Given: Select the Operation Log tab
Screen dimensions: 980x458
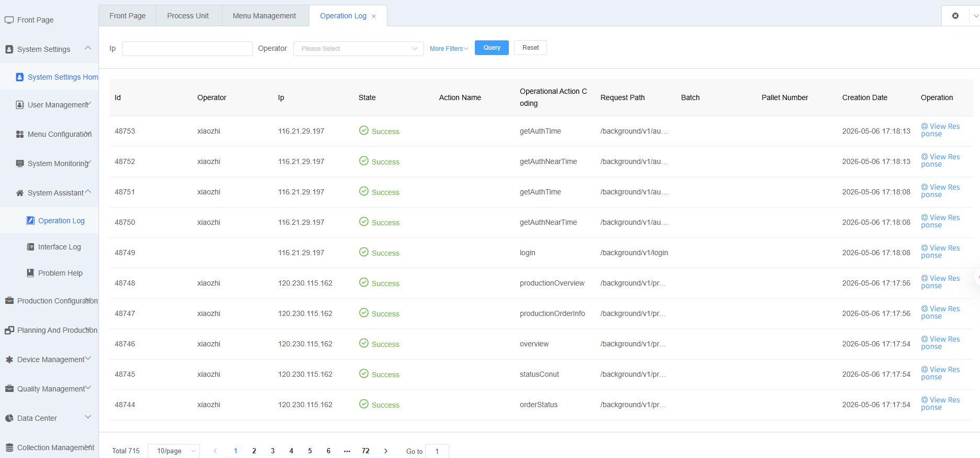Looking at the screenshot, I should point(343,16).
